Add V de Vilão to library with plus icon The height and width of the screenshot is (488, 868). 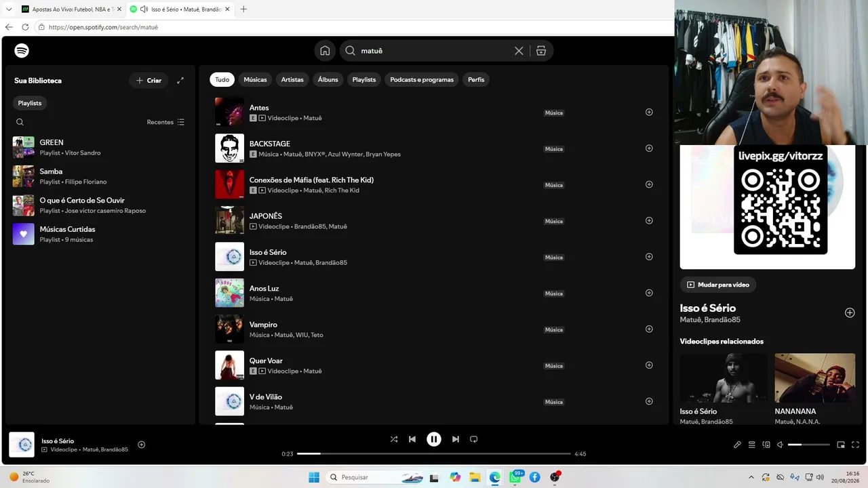(649, 401)
